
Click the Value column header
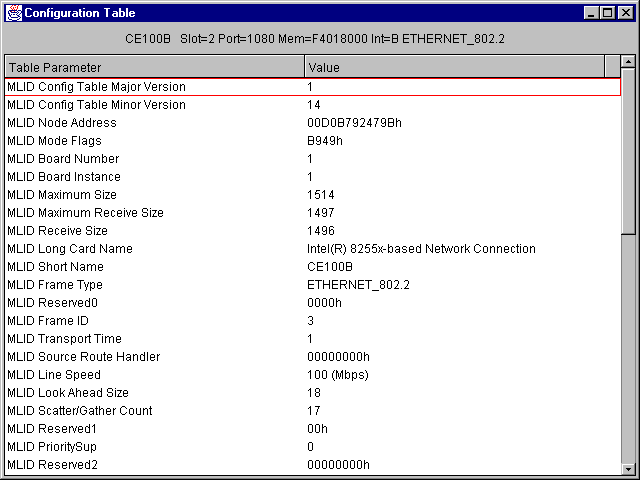click(455, 67)
